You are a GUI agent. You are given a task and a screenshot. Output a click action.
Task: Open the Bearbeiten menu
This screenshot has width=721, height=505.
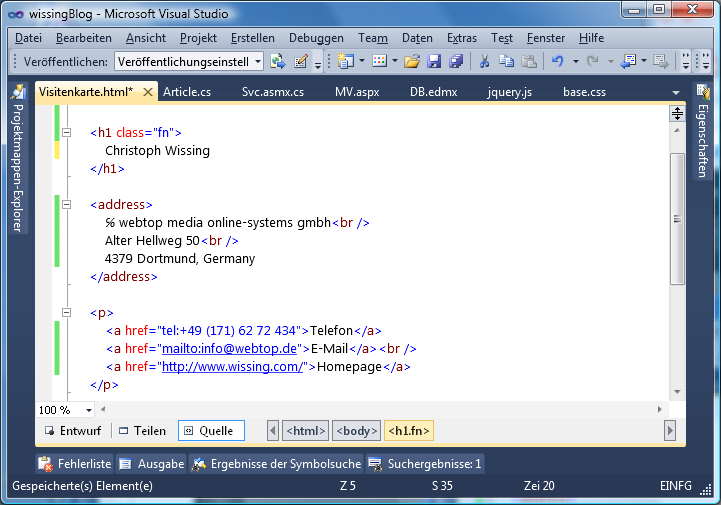click(x=84, y=38)
